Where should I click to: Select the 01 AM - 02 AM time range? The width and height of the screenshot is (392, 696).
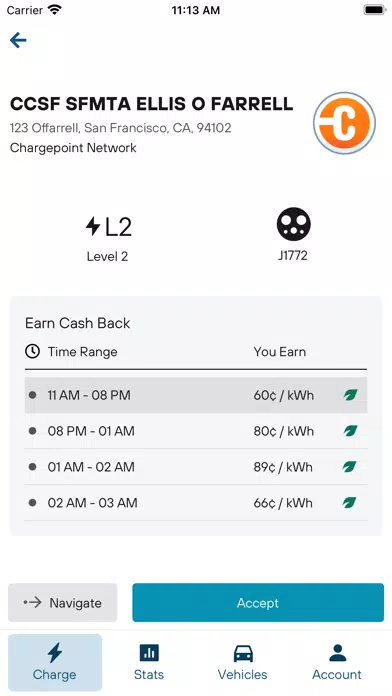[x=196, y=467]
